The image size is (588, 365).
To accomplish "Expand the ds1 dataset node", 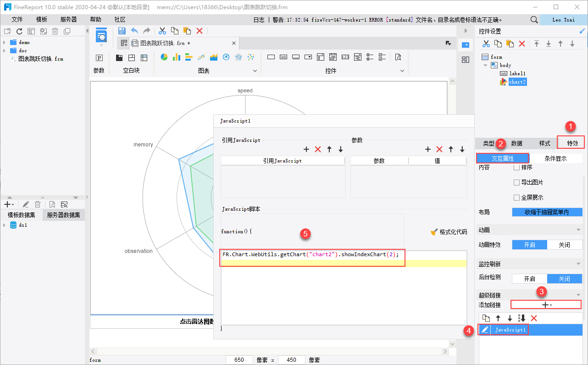I will point(5,225).
